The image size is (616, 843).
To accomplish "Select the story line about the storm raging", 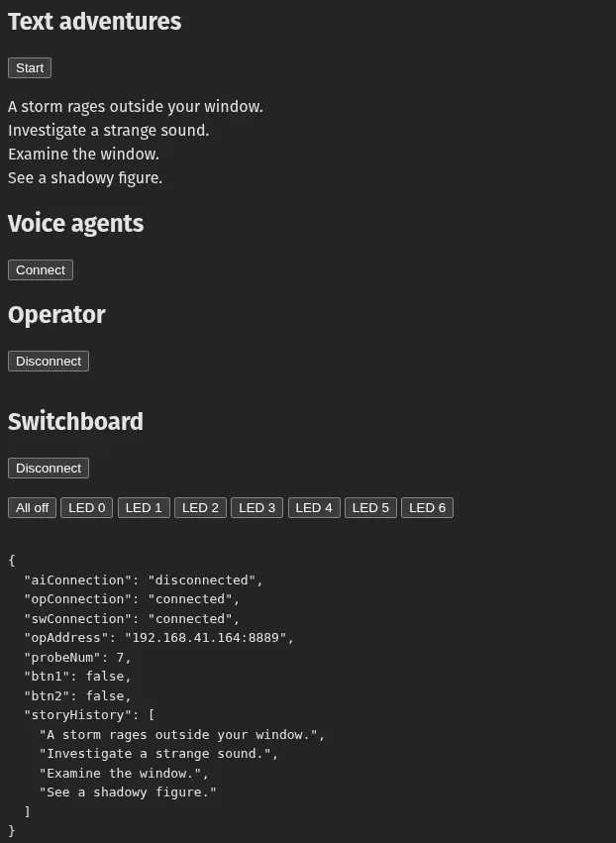I will tap(136, 106).
